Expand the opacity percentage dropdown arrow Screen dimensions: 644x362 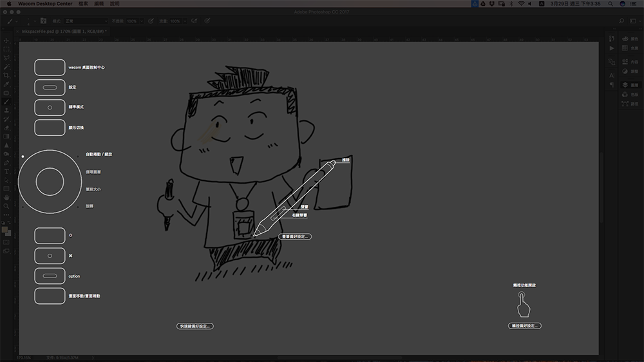[142, 21]
